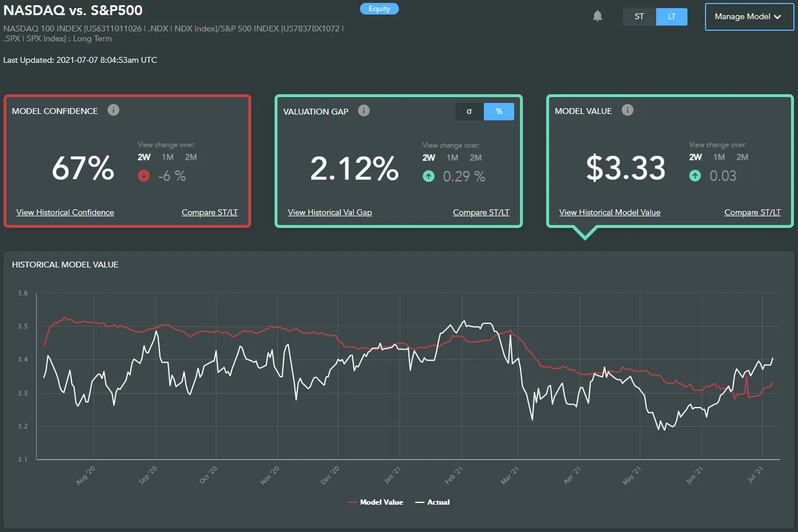Click the red down-arrow confidence change icon
The width and height of the screenshot is (798, 532).
point(144,176)
